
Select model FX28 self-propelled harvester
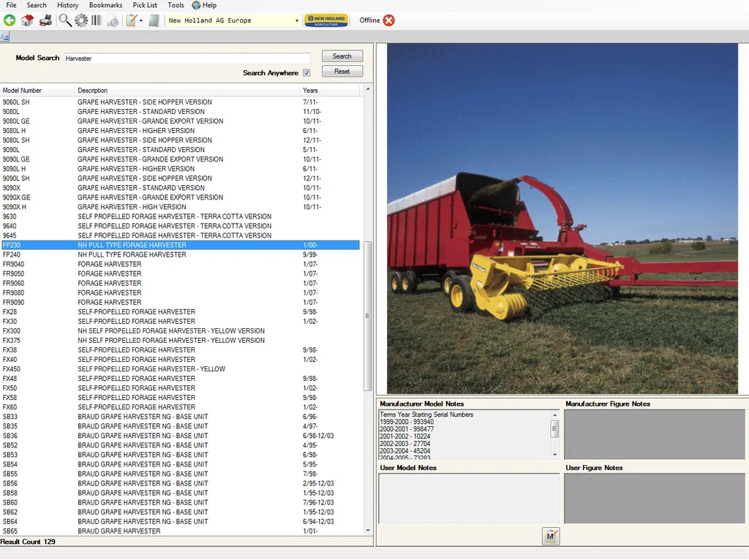click(180, 311)
